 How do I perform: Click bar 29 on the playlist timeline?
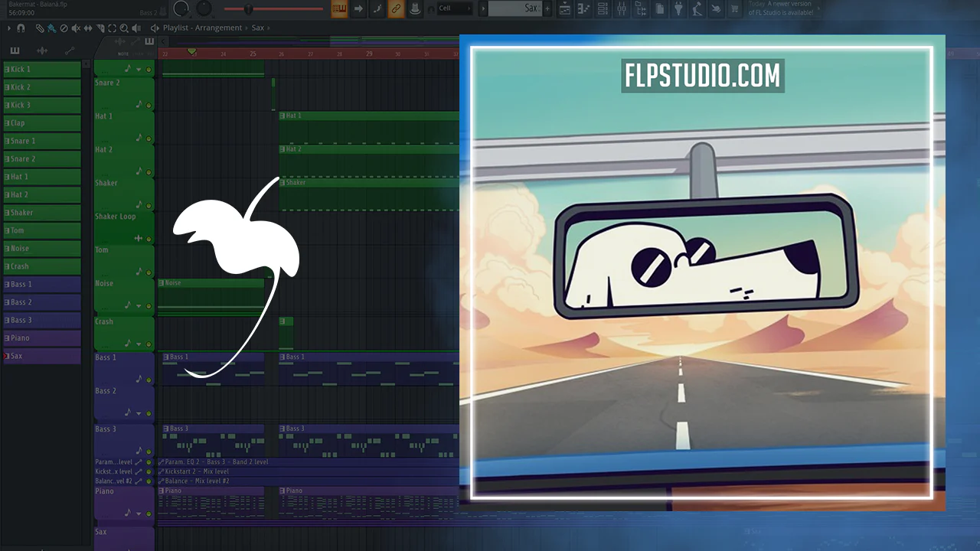(x=369, y=54)
